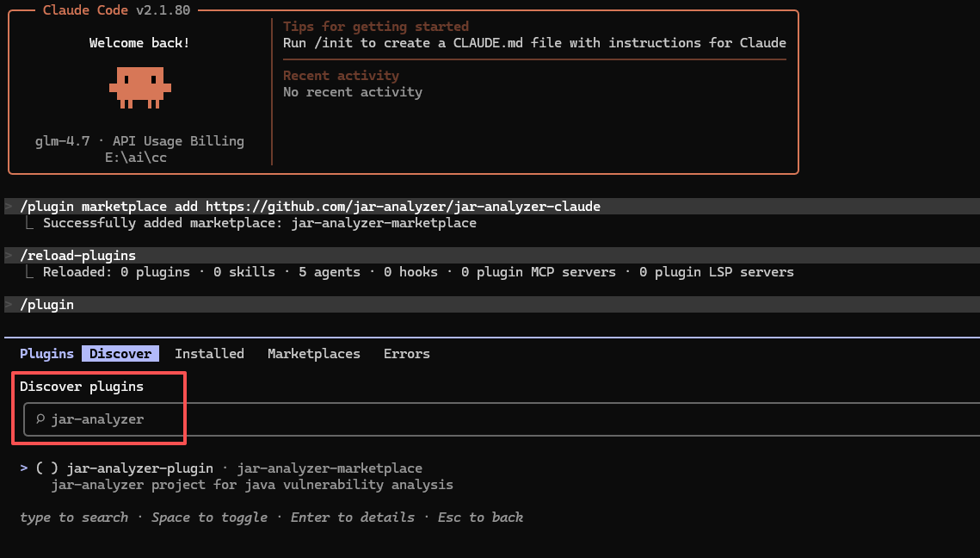Open the Errors tab
980x558 pixels.
[x=407, y=353]
